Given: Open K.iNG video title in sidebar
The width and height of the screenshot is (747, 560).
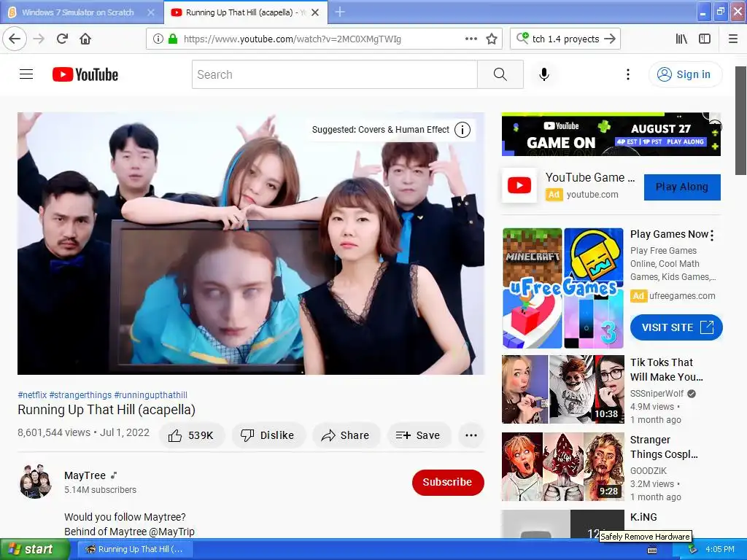Looking at the screenshot, I should click(x=643, y=517).
